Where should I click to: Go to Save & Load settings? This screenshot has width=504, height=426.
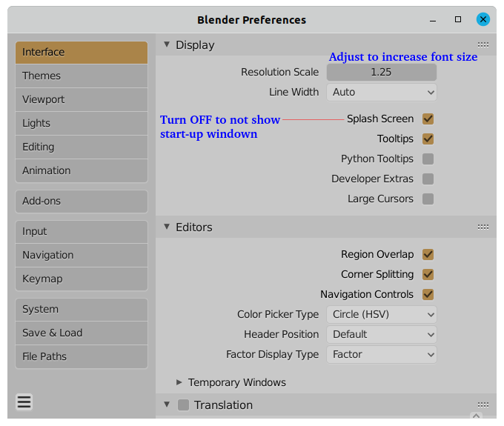point(82,333)
